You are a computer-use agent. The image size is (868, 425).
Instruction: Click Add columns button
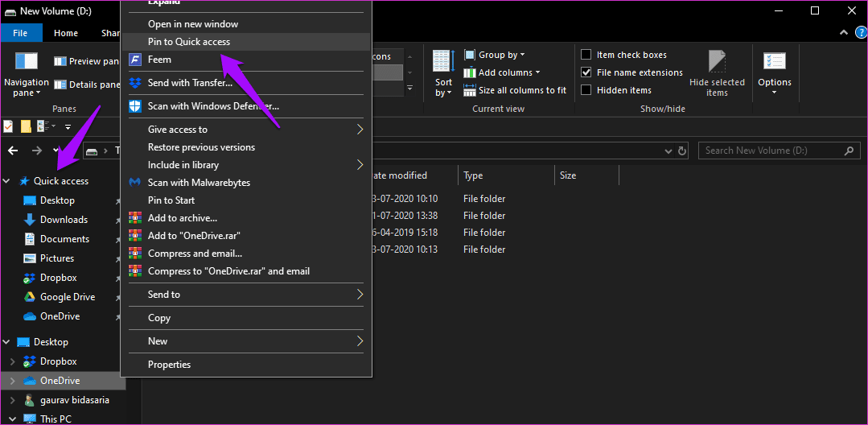click(501, 72)
